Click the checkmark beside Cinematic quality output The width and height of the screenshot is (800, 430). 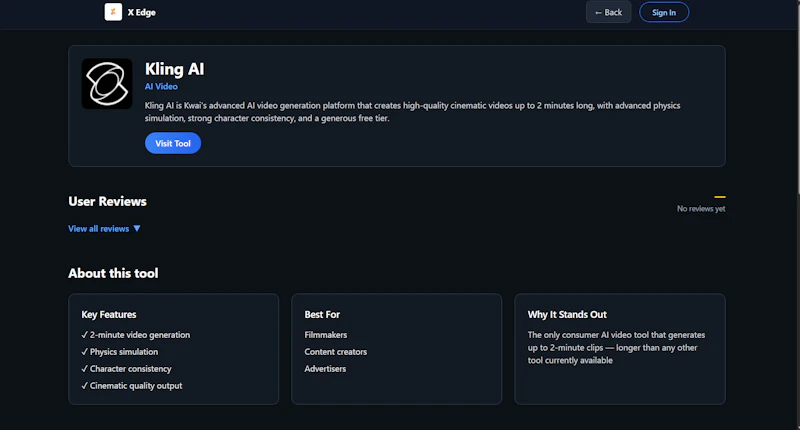[x=85, y=386]
